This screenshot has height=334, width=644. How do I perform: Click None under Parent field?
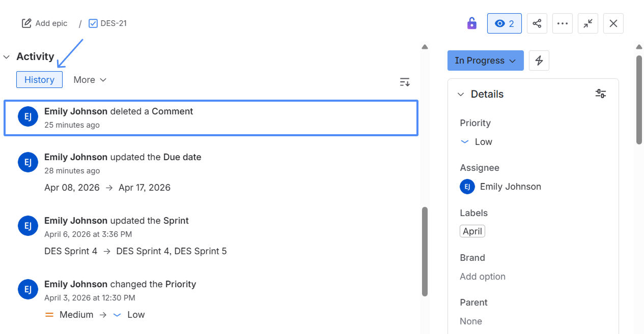(x=471, y=321)
